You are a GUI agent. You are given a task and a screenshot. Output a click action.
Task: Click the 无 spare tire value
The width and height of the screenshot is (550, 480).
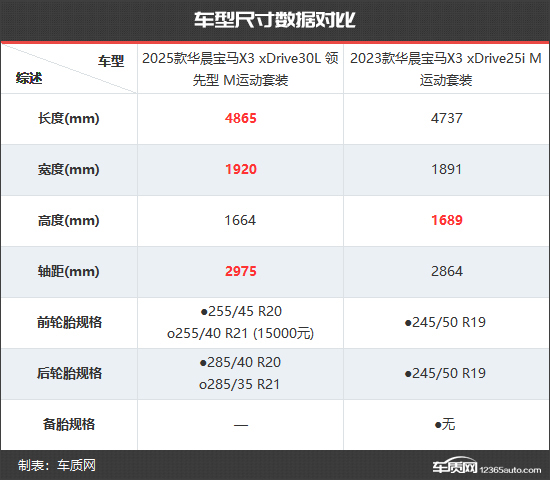[x=445, y=425]
